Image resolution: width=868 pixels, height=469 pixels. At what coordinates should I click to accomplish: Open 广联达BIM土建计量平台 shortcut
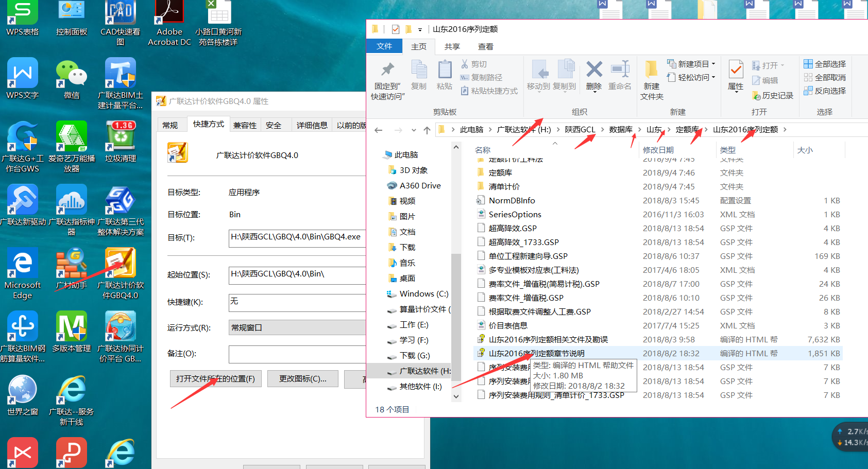[120, 83]
